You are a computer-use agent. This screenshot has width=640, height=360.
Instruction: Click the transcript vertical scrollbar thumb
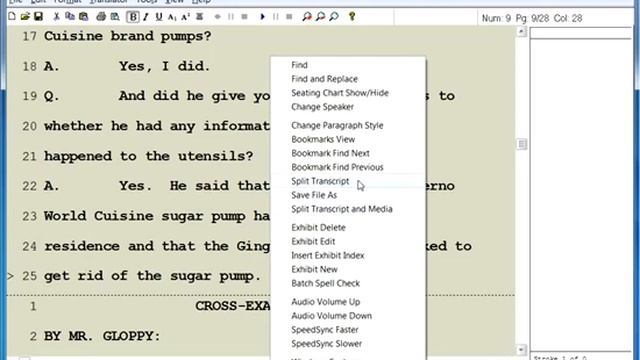coord(521,144)
